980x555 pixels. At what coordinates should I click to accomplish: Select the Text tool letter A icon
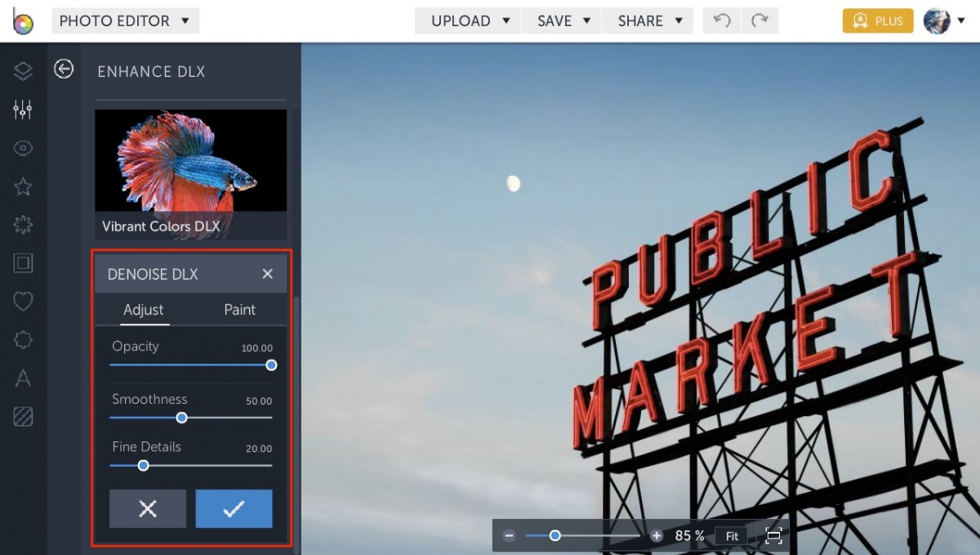click(x=23, y=378)
